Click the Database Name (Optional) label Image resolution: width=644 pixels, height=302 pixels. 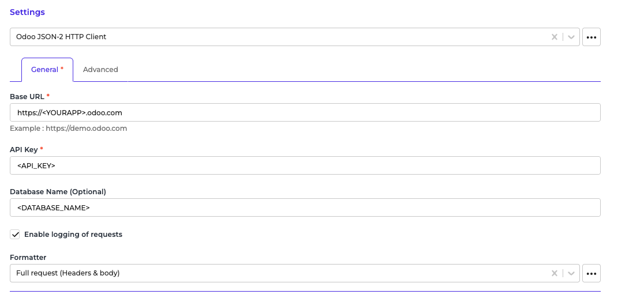pos(58,191)
